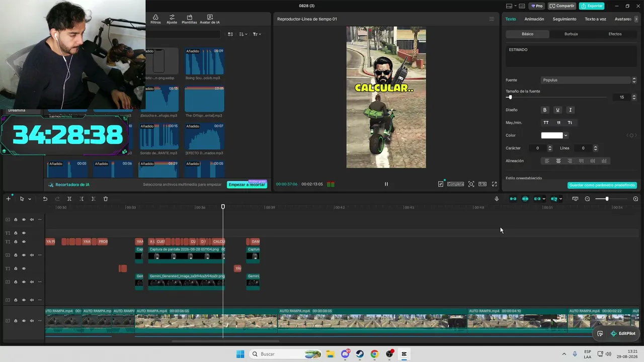Screen dimensions: 644x362
Task: Click the ESTIMADO text input box
Action: point(571,56)
